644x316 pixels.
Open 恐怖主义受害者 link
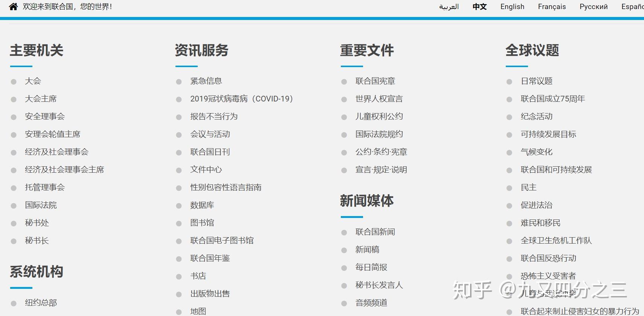coord(548,276)
